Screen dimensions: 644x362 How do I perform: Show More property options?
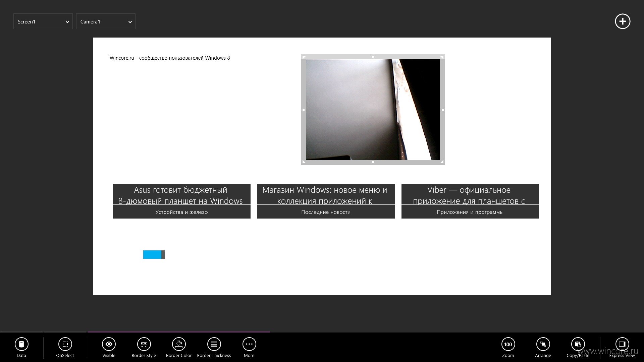point(249,348)
